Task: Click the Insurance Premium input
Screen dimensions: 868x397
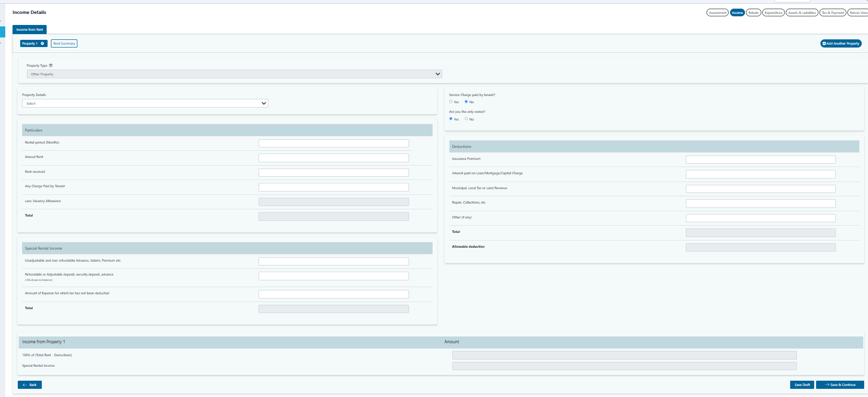Action: point(760,159)
